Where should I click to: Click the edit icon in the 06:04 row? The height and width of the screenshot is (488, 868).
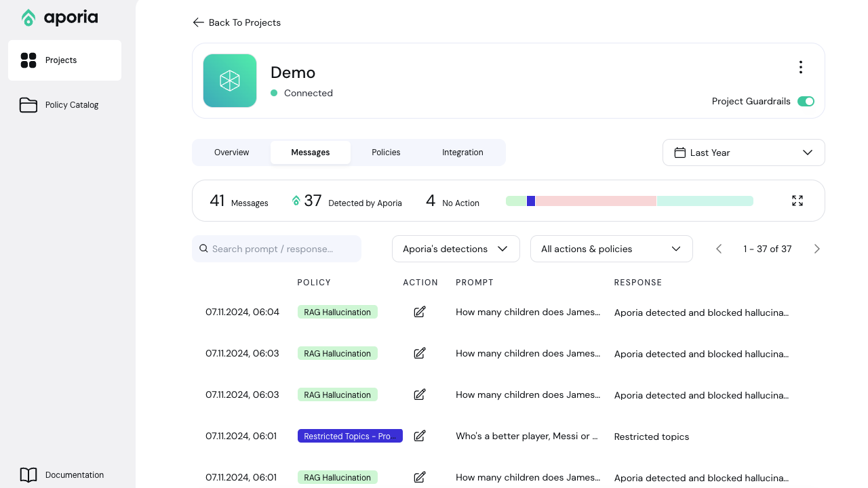tap(420, 312)
